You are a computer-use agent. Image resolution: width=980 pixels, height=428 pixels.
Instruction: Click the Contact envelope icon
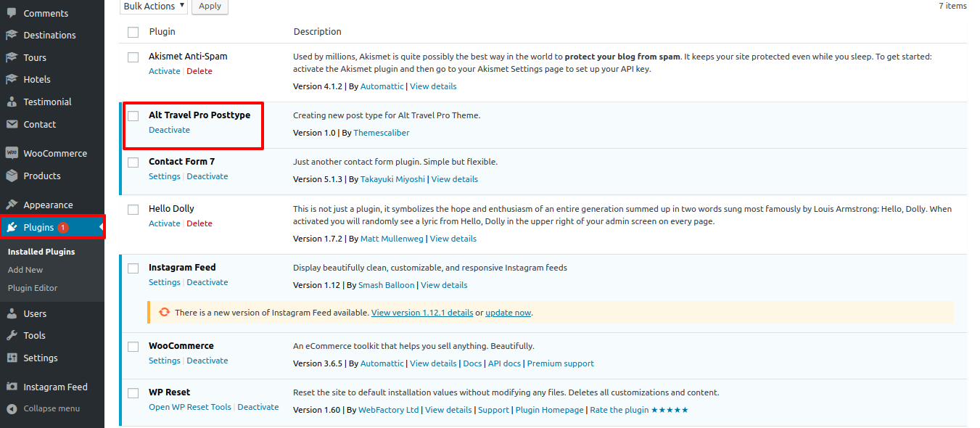(12, 124)
